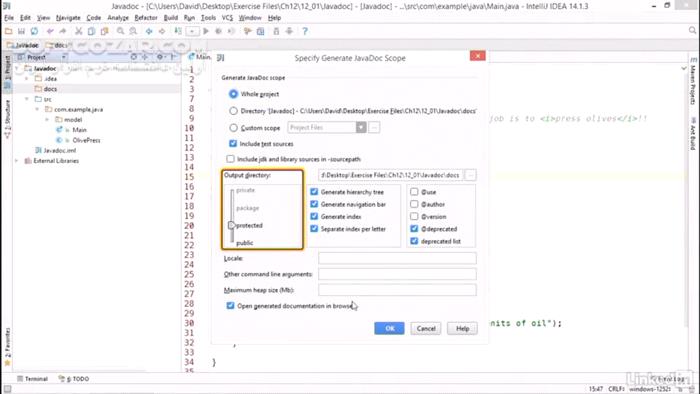Uncheck Include test sources
The image size is (700, 394).
tap(233, 144)
